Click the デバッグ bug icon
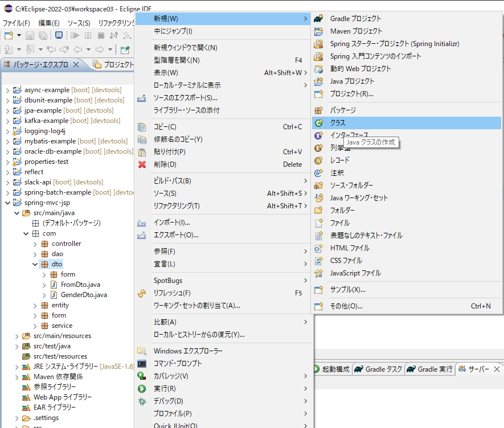Viewport: 504px width, 428px height. (142, 401)
